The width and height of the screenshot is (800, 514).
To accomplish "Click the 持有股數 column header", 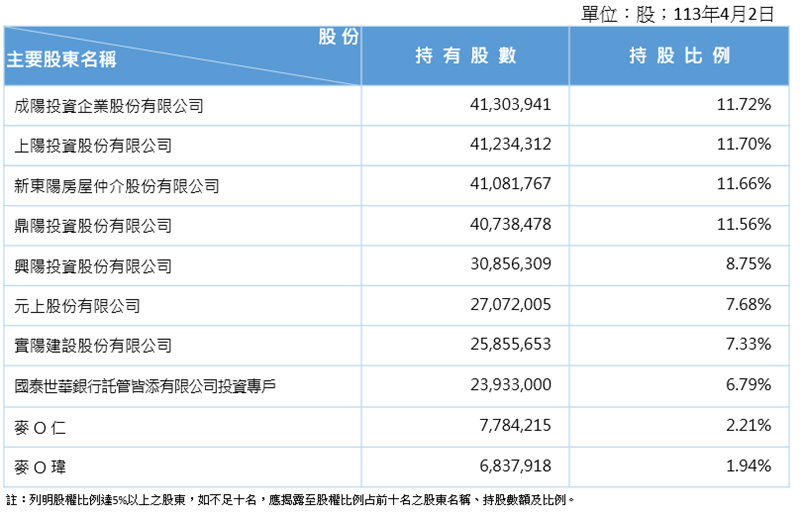I will pyautogui.click(x=466, y=55).
